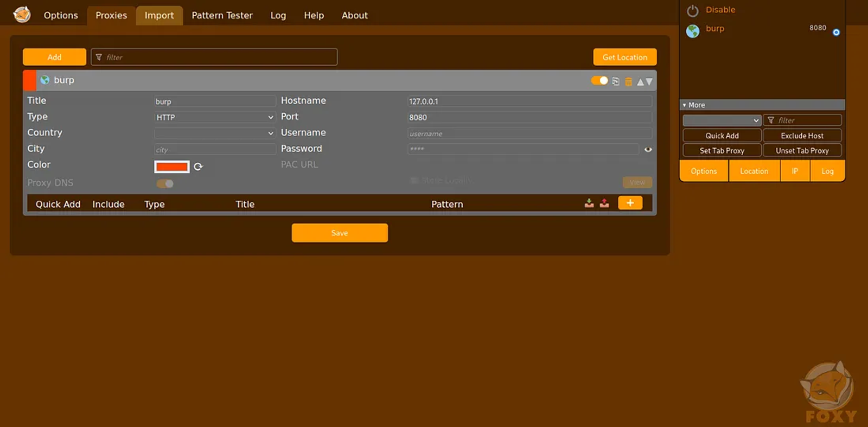The image size is (868, 427).
Task: Click the popup Location button
Action: click(x=754, y=171)
